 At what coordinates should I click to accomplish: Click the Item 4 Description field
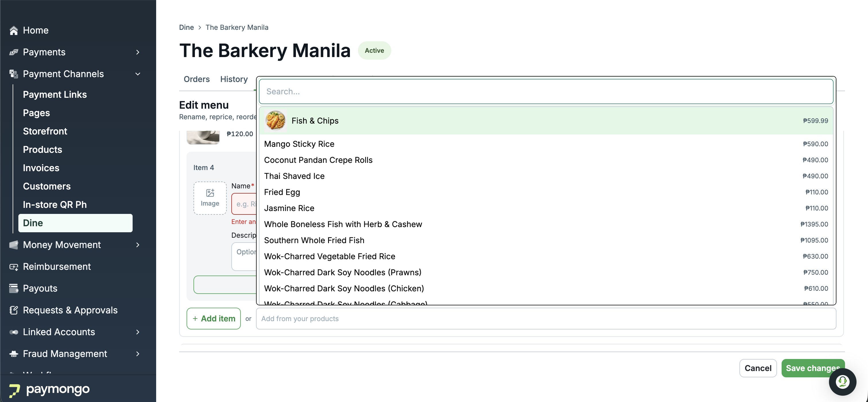point(244,257)
